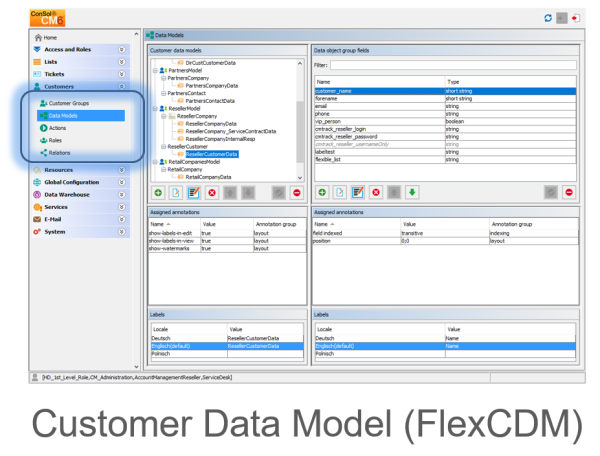Add a new customer data model (green plus)
This screenshot has width=600, height=456.
pos(158,192)
